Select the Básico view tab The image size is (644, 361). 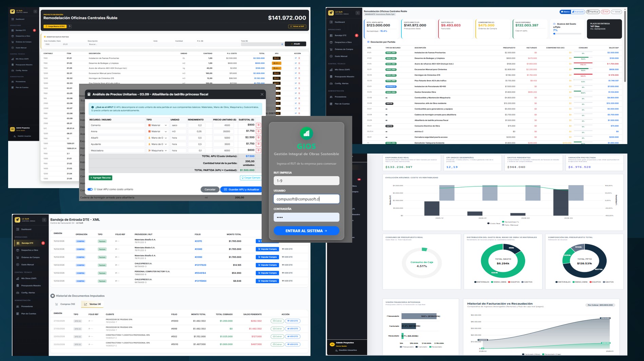[x=565, y=12]
